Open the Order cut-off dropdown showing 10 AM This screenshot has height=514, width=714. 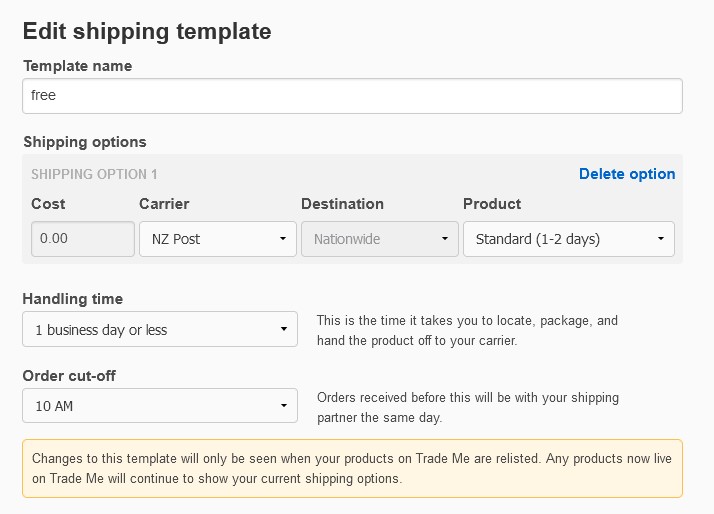click(x=160, y=406)
